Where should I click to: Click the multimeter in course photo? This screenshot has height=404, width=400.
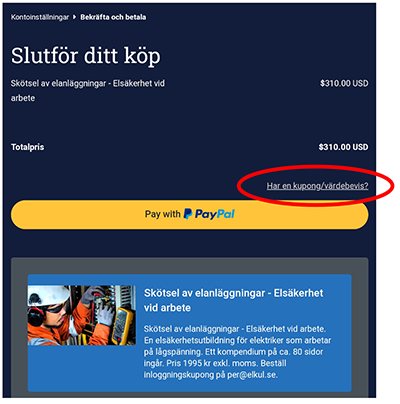[x=120, y=325]
